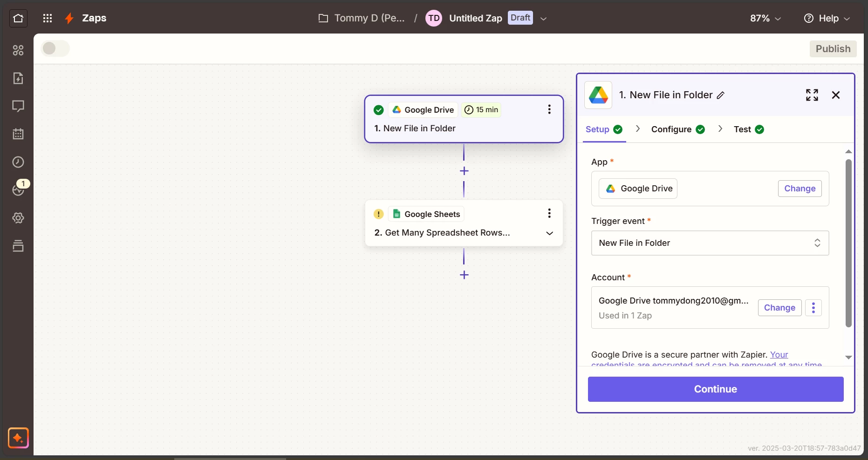Open the Assets sidebar icon with four circles
Viewport: 868px width, 460px height.
[x=18, y=50]
